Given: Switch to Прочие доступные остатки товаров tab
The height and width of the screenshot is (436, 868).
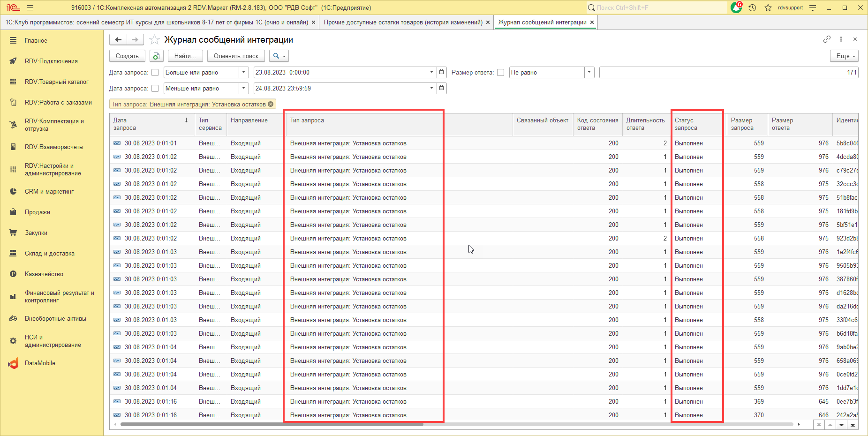Looking at the screenshot, I should [x=403, y=23].
